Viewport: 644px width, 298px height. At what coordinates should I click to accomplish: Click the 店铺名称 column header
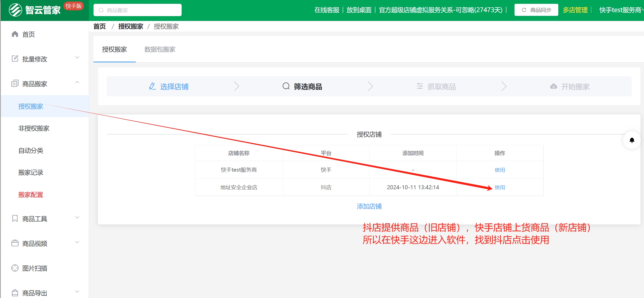point(239,153)
